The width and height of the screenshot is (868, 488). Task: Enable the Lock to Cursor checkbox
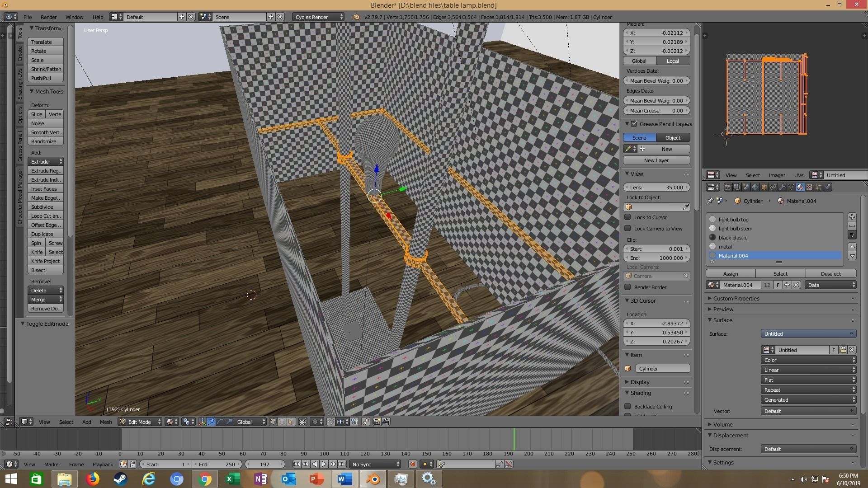(x=628, y=217)
